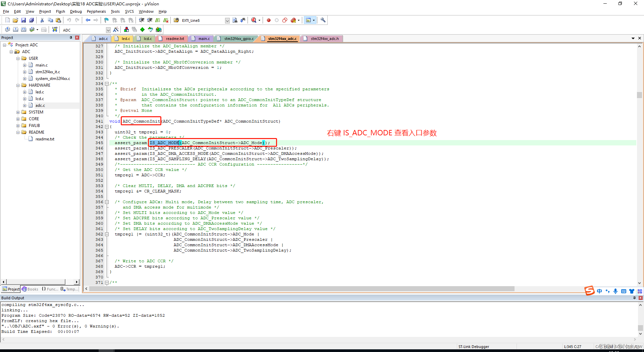644x352 pixels.
Task: Select the Functions panel button
Action: [50, 289]
